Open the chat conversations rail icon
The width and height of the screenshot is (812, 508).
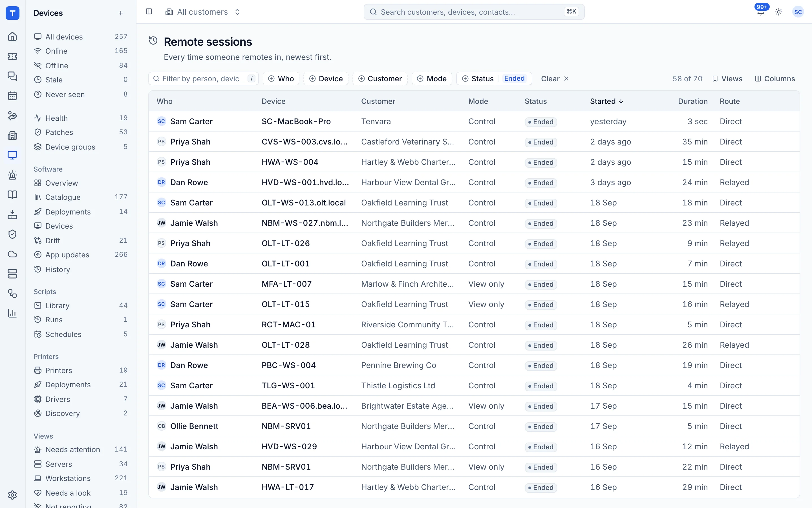coord(12,76)
